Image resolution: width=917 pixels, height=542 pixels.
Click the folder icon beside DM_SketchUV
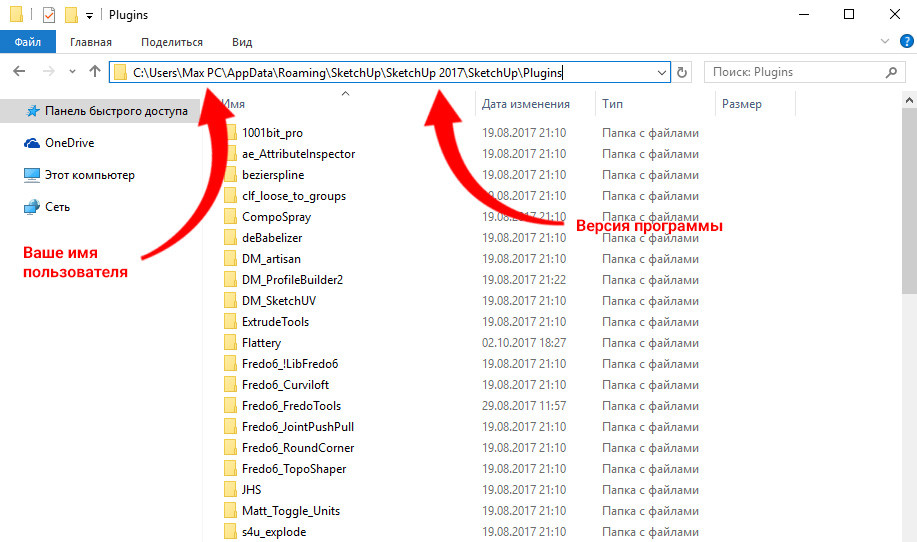[x=230, y=301]
